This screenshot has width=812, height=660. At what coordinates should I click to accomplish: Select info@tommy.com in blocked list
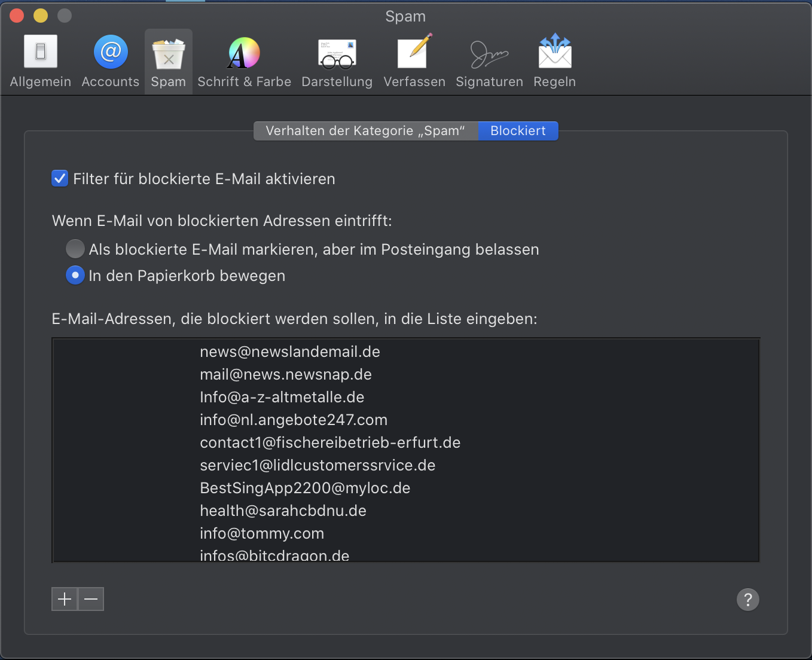pyautogui.click(x=262, y=533)
